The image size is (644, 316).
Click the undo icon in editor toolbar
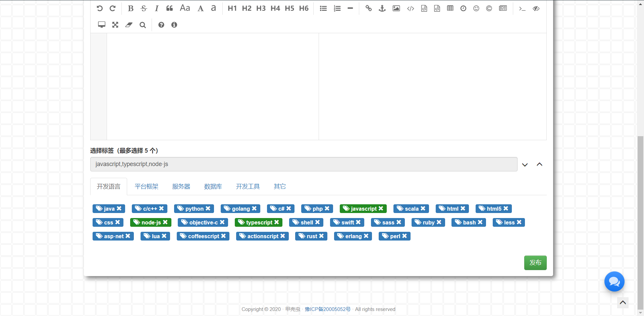(x=100, y=8)
